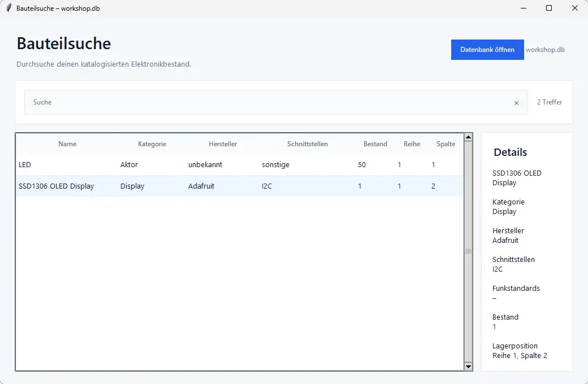Screen dimensions: 588x384
Task: Click the Spalte value 2 cell
Action: [x=433, y=186]
